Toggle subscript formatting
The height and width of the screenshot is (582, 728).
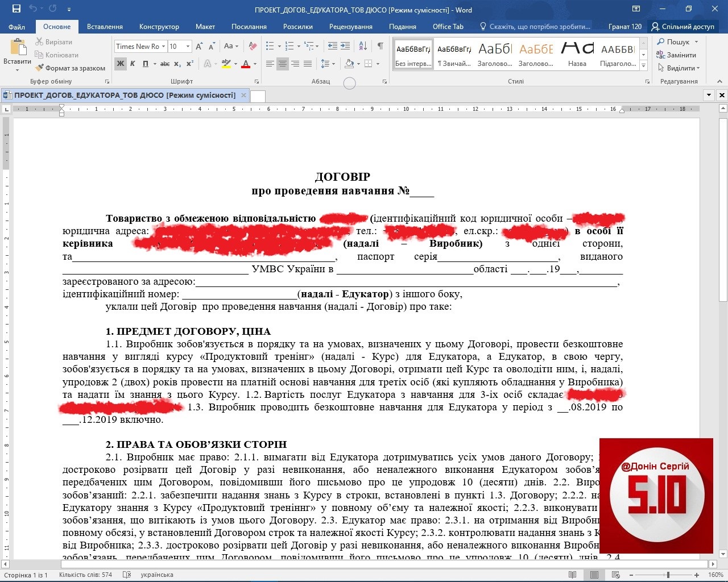click(177, 64)
